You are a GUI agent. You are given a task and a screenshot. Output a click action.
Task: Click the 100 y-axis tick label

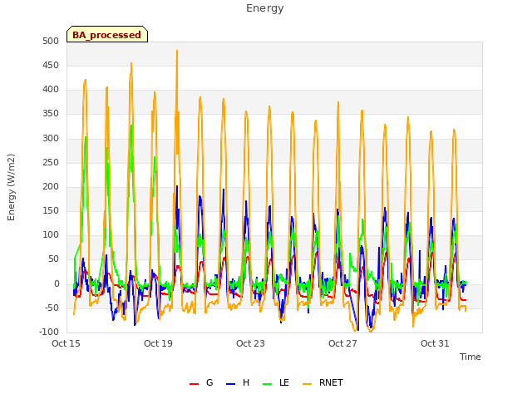pyautogui.click(x=51, y=234)
